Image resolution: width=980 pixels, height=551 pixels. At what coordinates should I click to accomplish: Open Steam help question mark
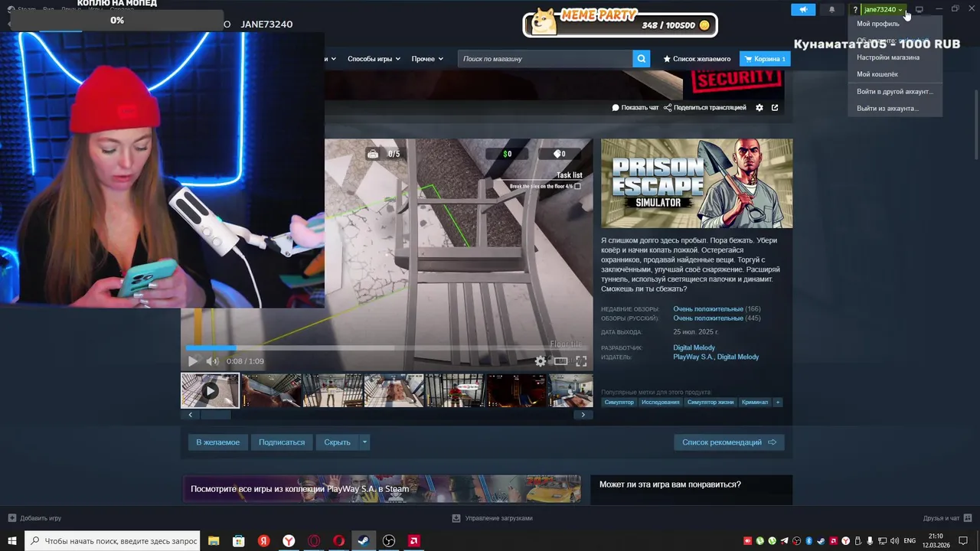point(855,9)
